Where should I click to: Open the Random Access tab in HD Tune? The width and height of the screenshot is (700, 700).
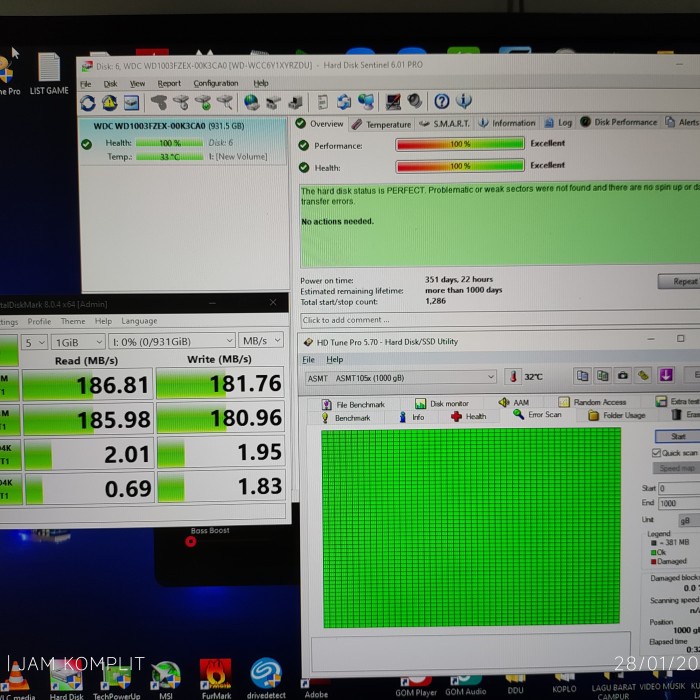click(x=593, y=402)
